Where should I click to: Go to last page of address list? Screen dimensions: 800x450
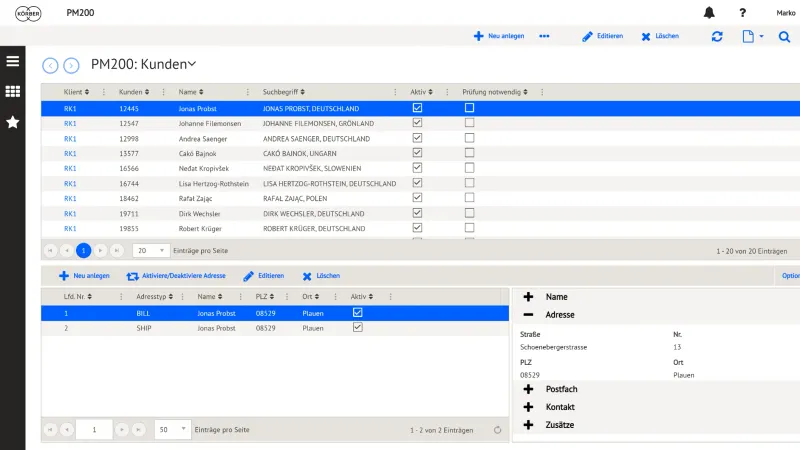coord(138,430)
